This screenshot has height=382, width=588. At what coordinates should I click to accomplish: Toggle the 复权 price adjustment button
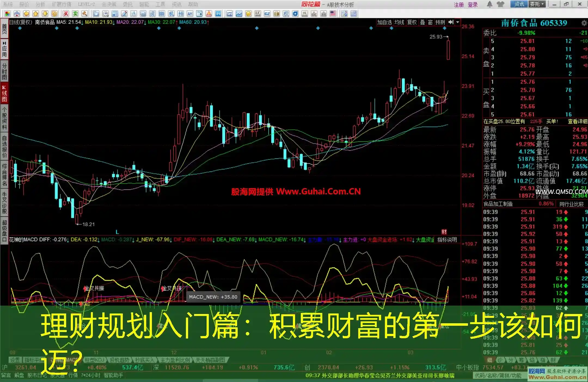pyautogui.click(x=412, y=22)
